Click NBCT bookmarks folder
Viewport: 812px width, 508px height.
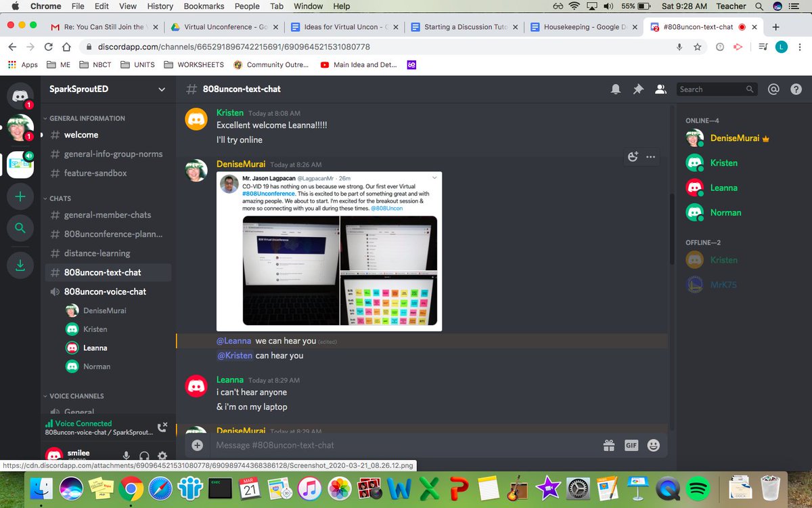pyautogui.click(x=95, y=65)
